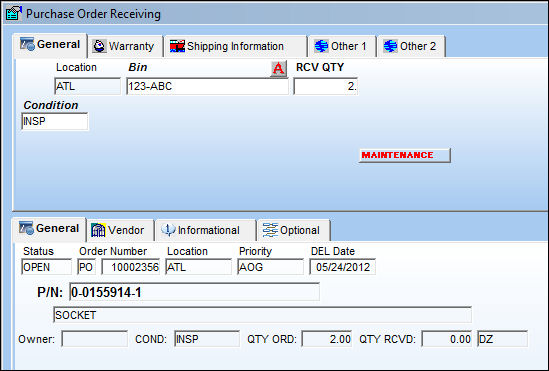This screenshot has width=549, height=371.
Task: Click the red A icon beside Bin
Action: (278, 68)
